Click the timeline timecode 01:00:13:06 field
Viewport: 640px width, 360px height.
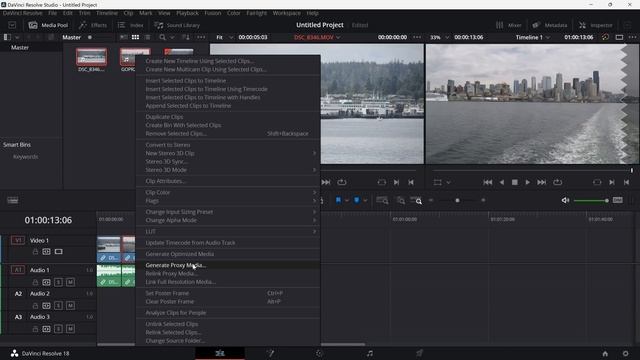point(48,220)
